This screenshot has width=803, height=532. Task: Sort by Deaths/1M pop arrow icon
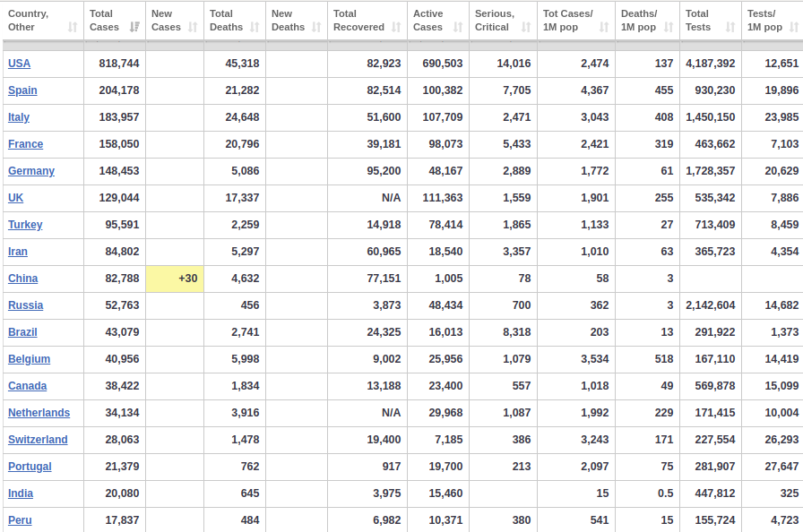click(x=669, y=27)
